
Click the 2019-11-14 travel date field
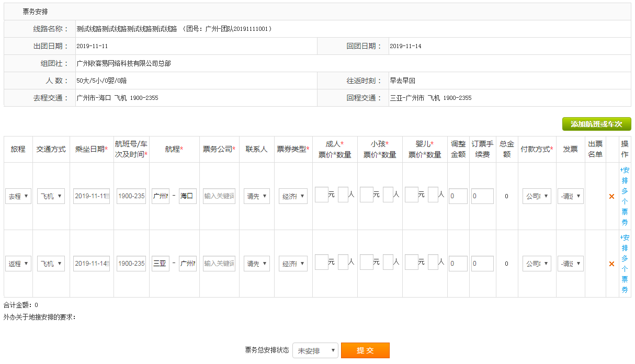pyautogui.click(x=92, y=264)
